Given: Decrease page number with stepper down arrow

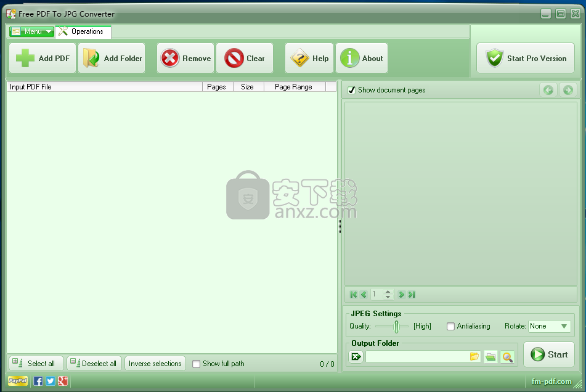Looking at the screenshot, I should coord(388,297).
